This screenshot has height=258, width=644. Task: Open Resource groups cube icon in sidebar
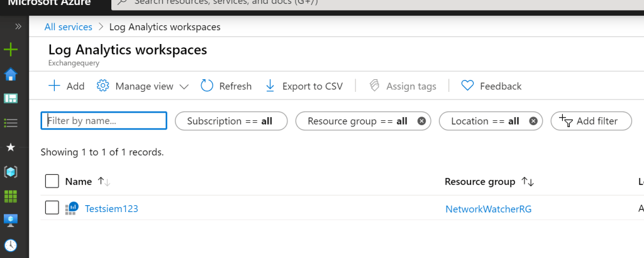coord(11,171)
